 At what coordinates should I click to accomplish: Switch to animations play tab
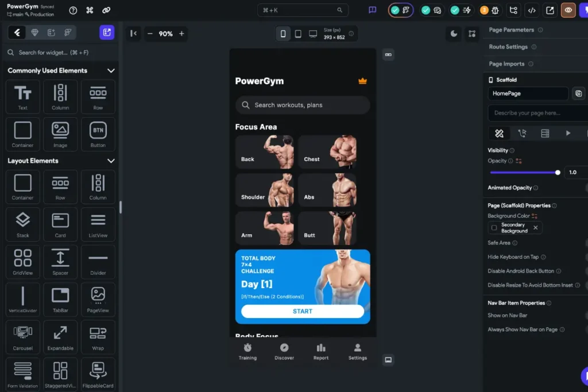(x=568, y=133)
